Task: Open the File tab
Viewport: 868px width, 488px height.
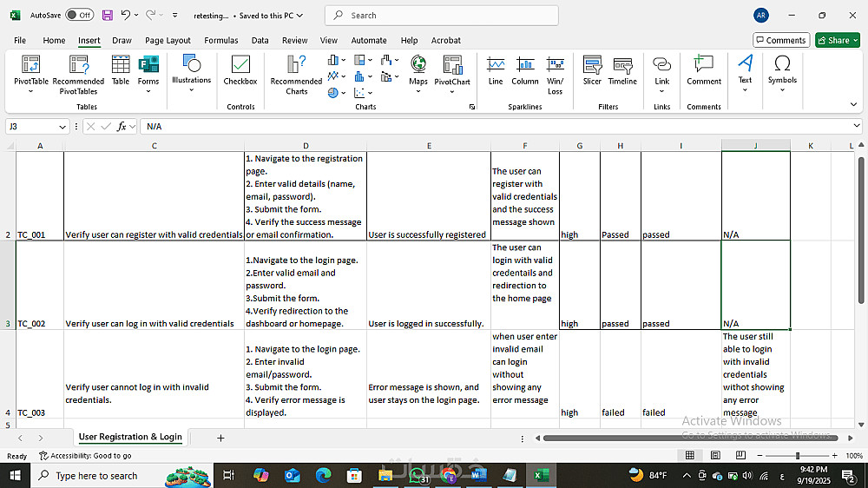Action: 20,40
